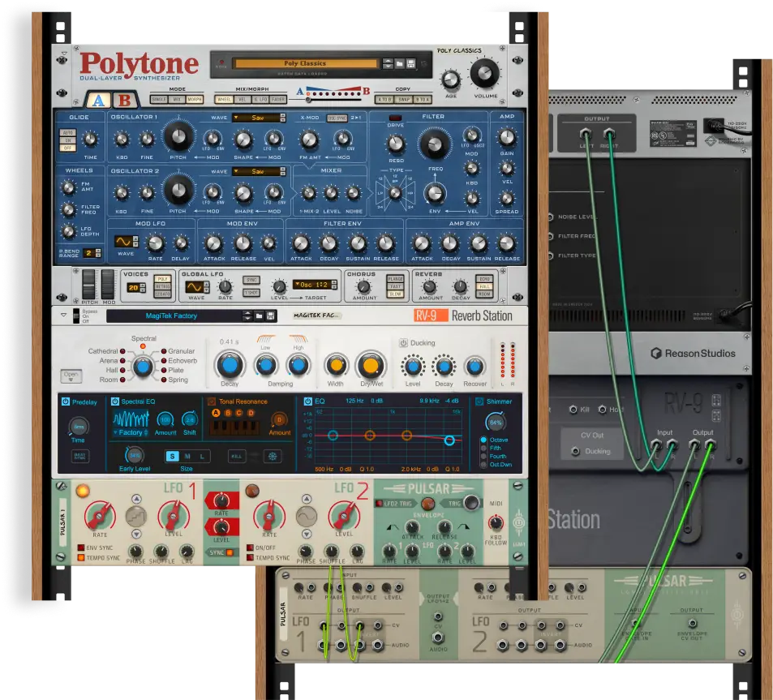Click up arrow above Pulsar LFO 2 waveform
Viewport: 773px width, 700px height.
(x=306, y=499)
